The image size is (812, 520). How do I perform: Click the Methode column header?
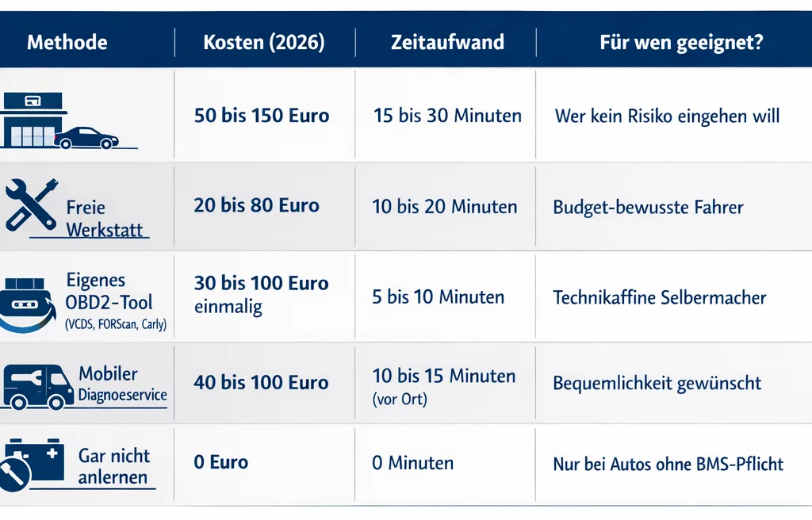pos(67,42)
